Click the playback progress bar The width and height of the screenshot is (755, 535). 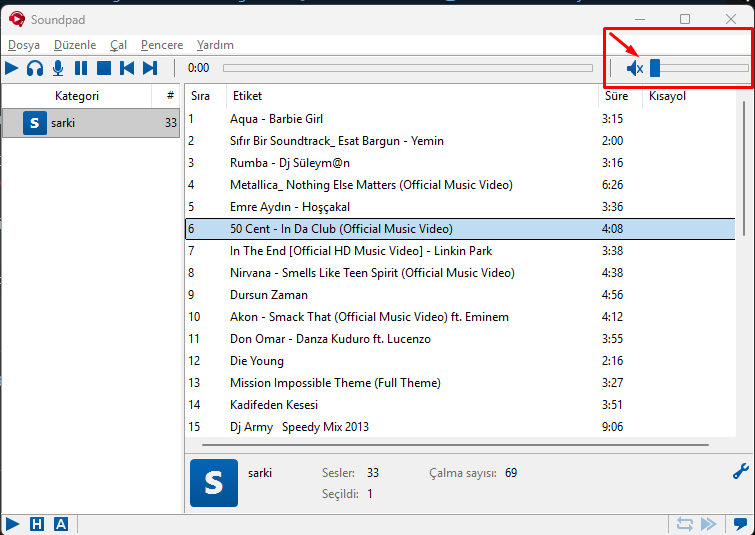coord(408,68)
